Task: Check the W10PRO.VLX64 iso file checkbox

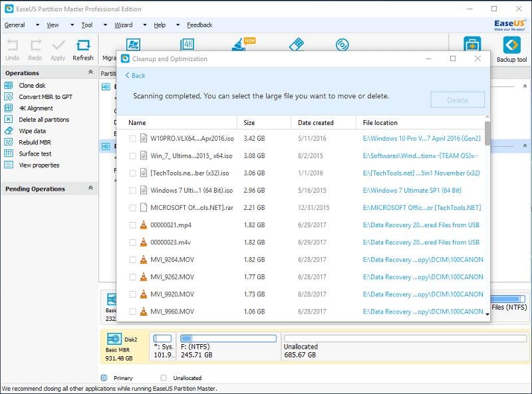Action: point(132,139)
